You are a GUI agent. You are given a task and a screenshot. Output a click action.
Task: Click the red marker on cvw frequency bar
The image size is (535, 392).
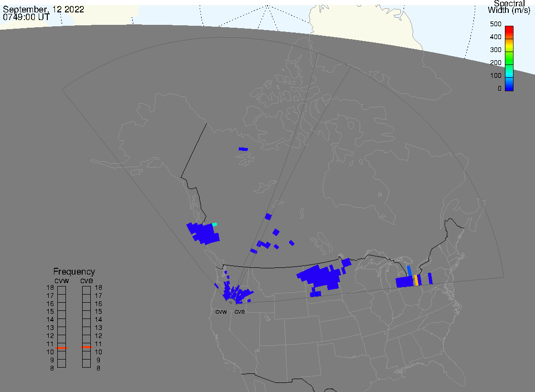(x=62, y=348)
